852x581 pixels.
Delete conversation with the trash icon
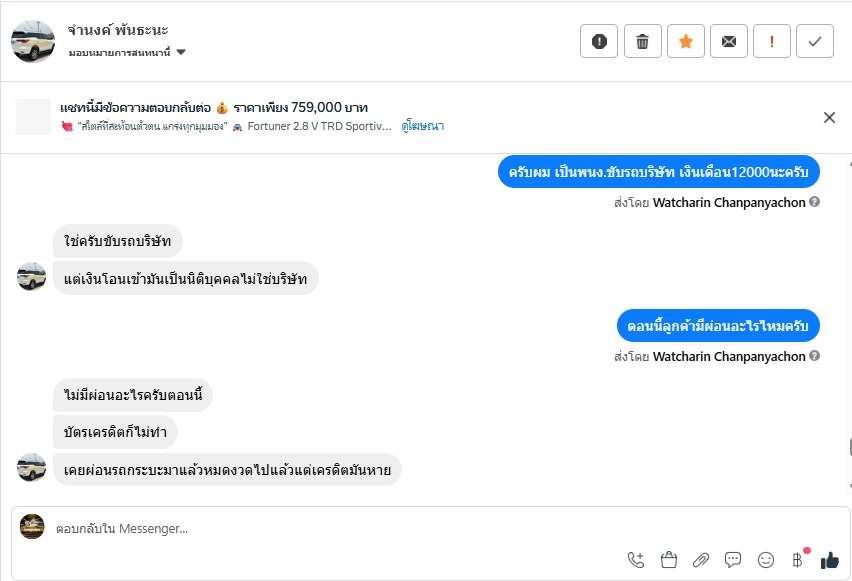[642, 41]
